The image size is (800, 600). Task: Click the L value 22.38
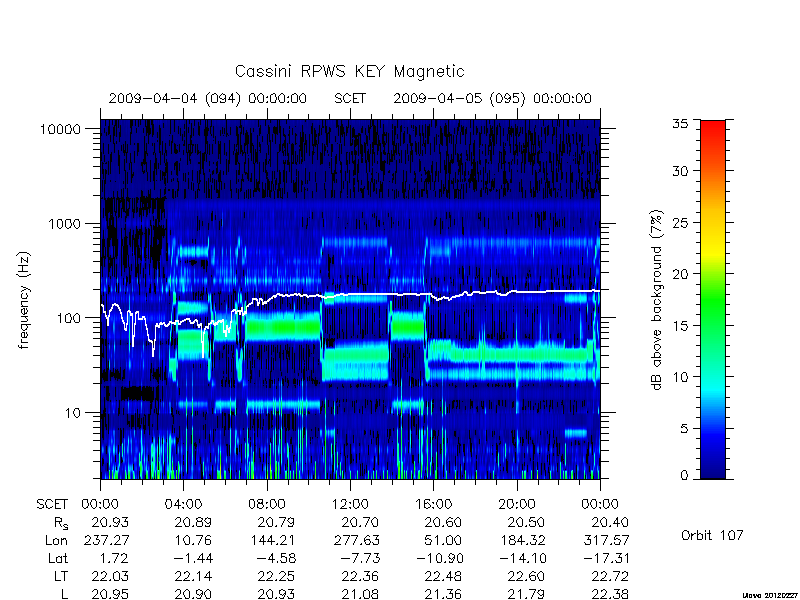click(610, 594)
